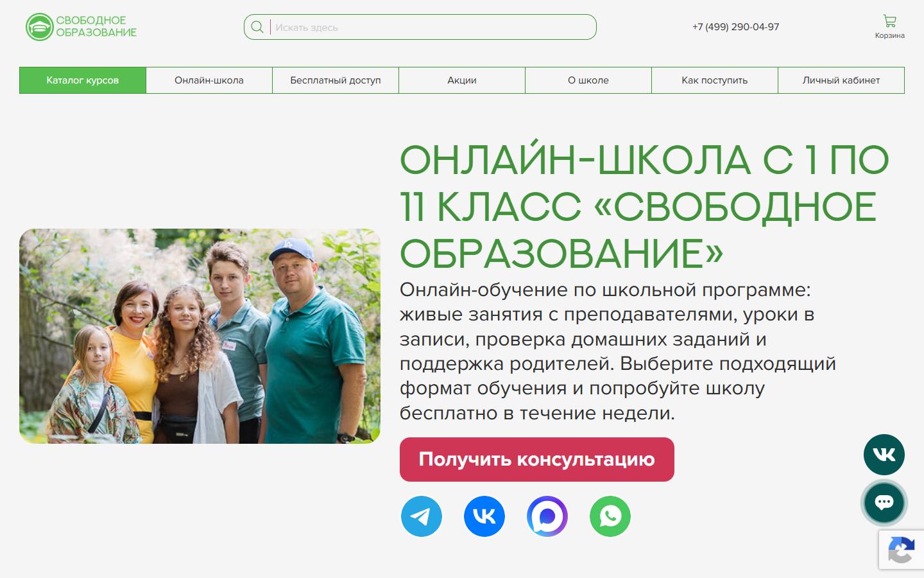This screenshot has width=924, height=578.
Task: Go to Личный кабинет
Action: coord(841,80)
